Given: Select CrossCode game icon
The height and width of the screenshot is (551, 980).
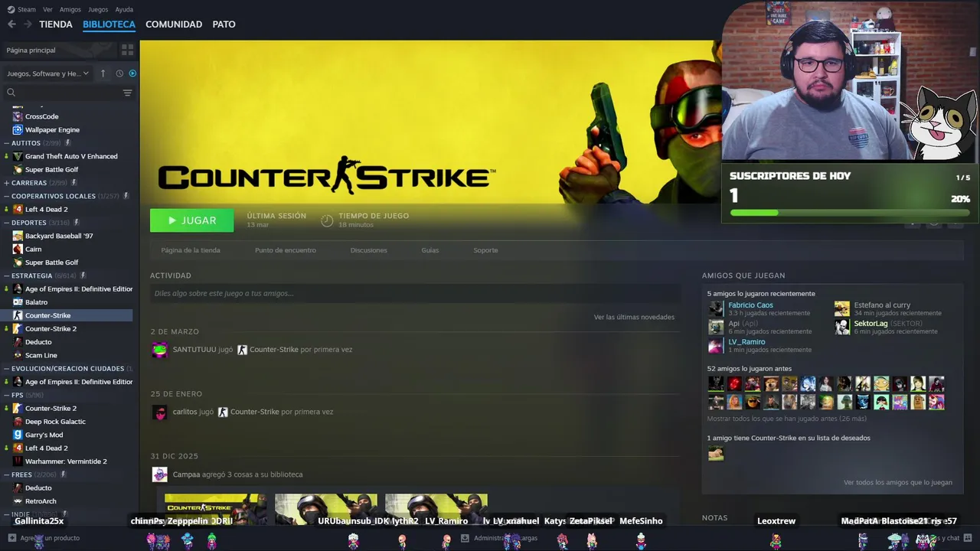Looking at the screenshot, I should point(18,116).
